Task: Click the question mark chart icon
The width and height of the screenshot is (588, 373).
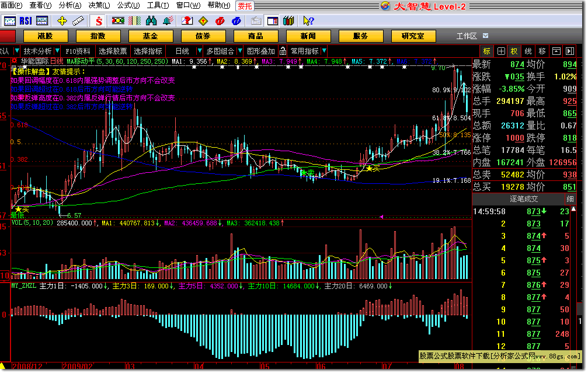Action: (187, 21)
